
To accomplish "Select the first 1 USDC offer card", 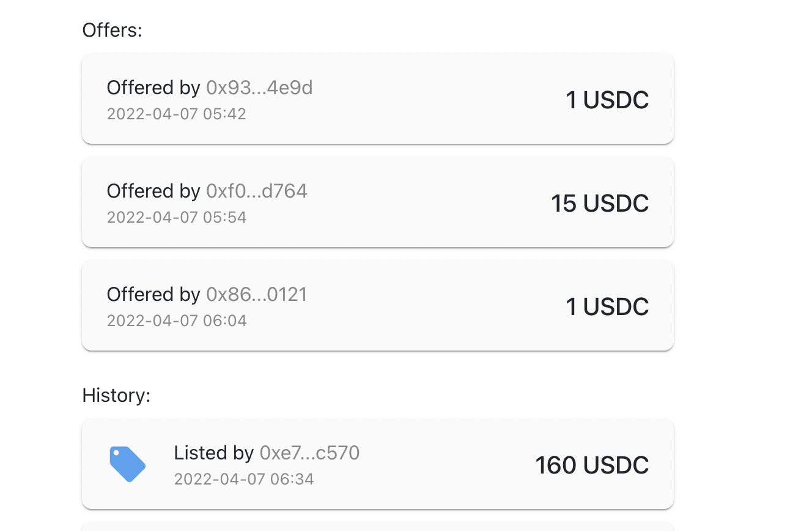I will 377,99.
